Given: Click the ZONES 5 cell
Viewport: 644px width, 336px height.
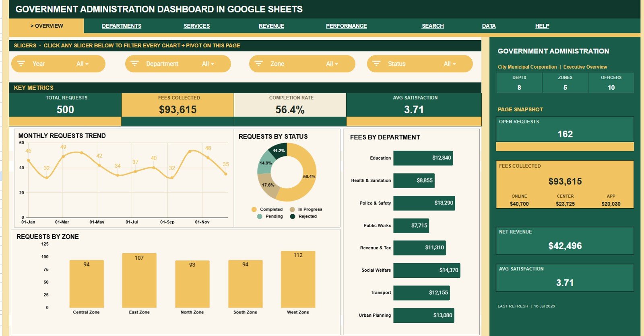Looking at the screenshot, I should point(565,83).
